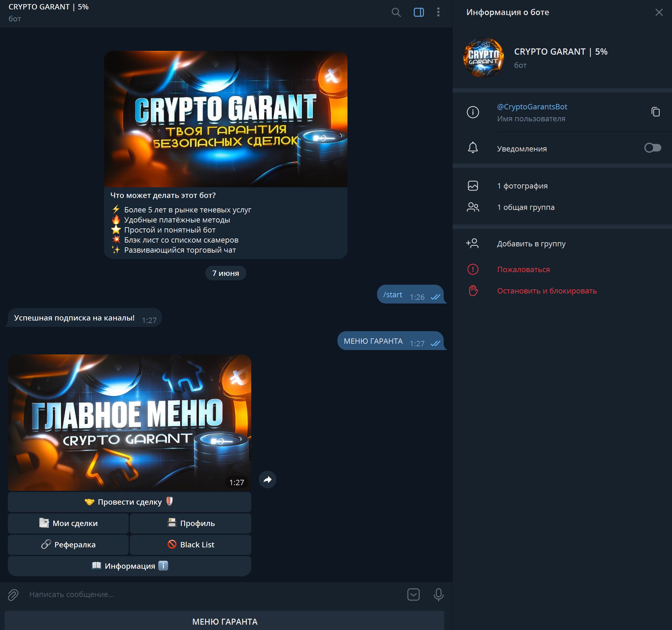Select Stop and block bot
Screen dimensions: 672x630
click(x=547, y=291)
